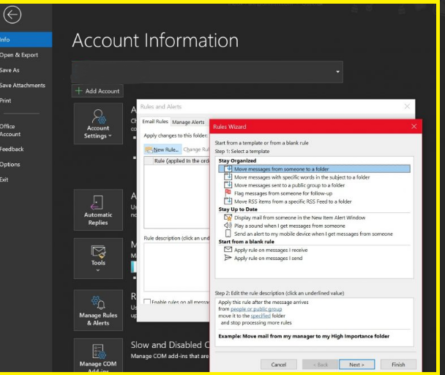Open the Info page in sidebar
Screen dimensions: 445x375
pos(26,40)
